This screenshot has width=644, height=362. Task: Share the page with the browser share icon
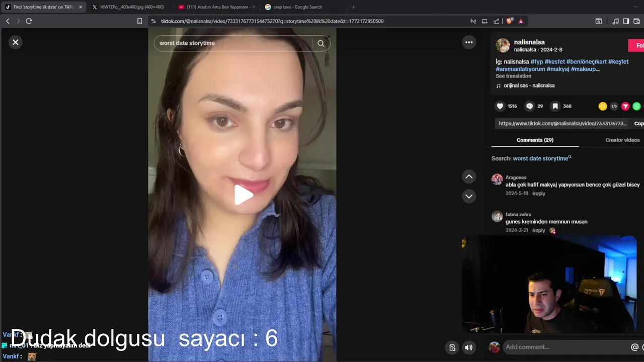point(497,21)
